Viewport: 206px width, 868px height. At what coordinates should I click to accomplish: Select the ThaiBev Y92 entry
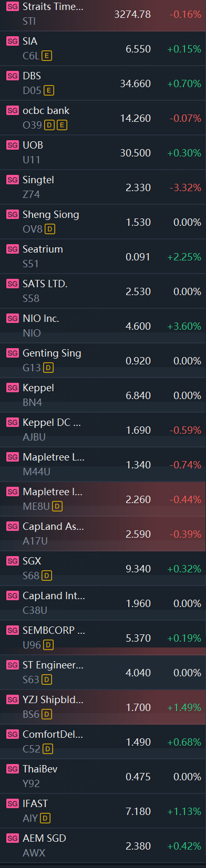(103, 777)
